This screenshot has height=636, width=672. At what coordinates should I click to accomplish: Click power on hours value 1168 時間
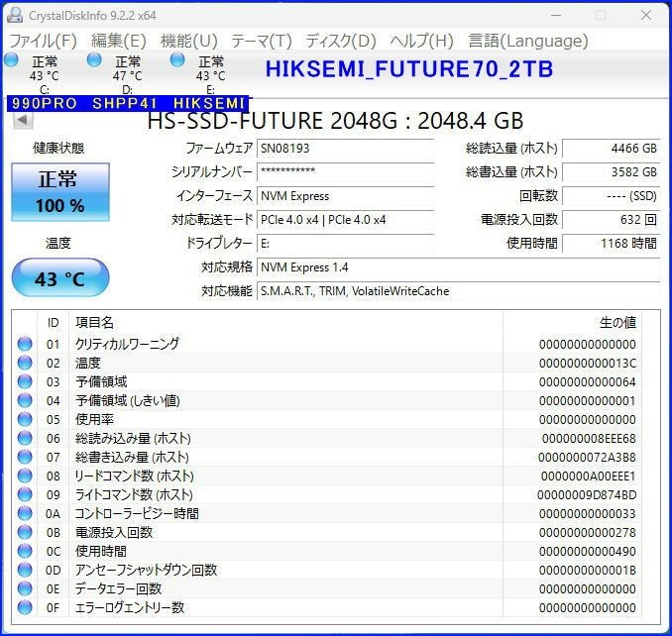click(x=612, y=244)
